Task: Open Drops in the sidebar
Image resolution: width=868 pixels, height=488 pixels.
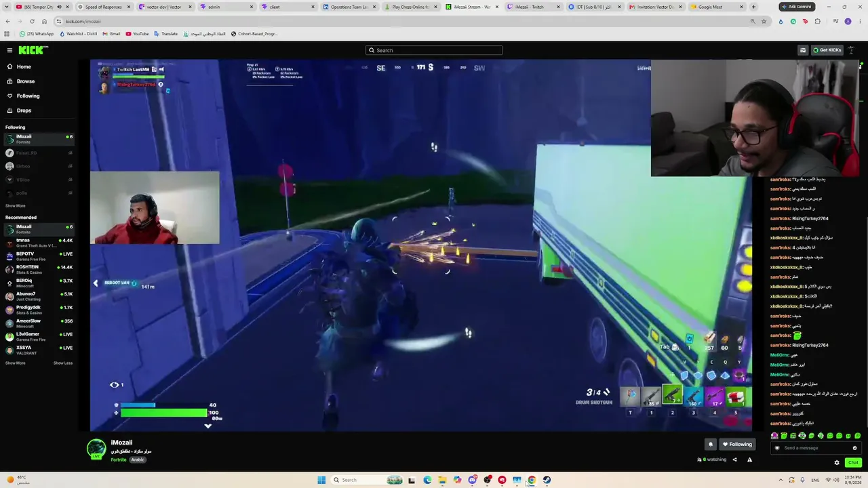Action: (x=24, y=110)
